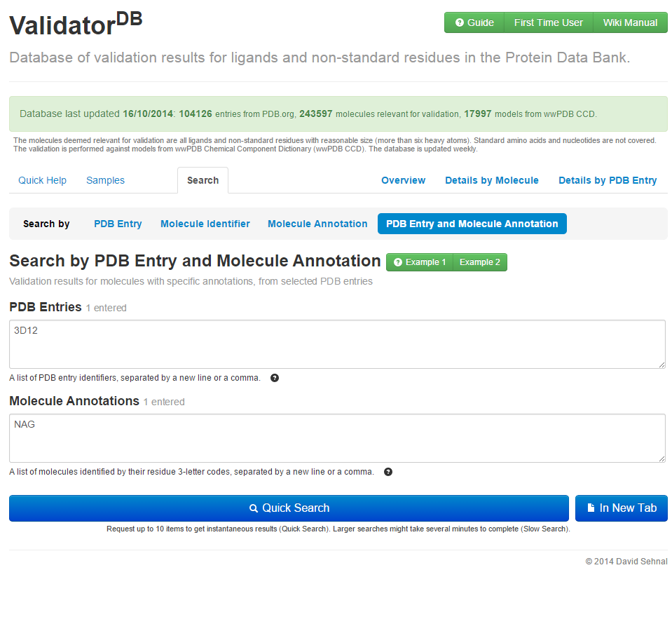This screenshot has width=672, height=631.
Task: Click the '© 2014 David Sehnal' footer text
Action: pos(626,562)
